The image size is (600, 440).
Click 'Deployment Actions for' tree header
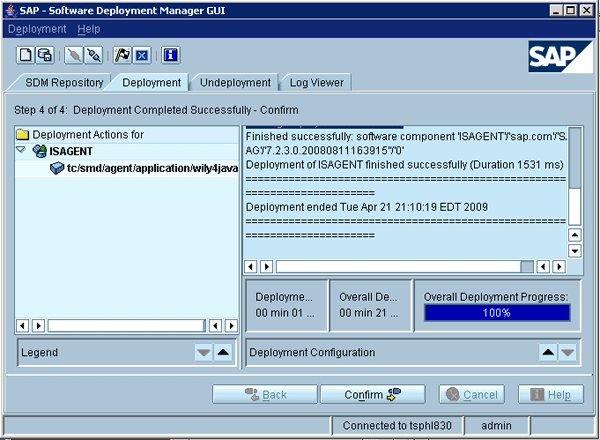pos(88,135)
